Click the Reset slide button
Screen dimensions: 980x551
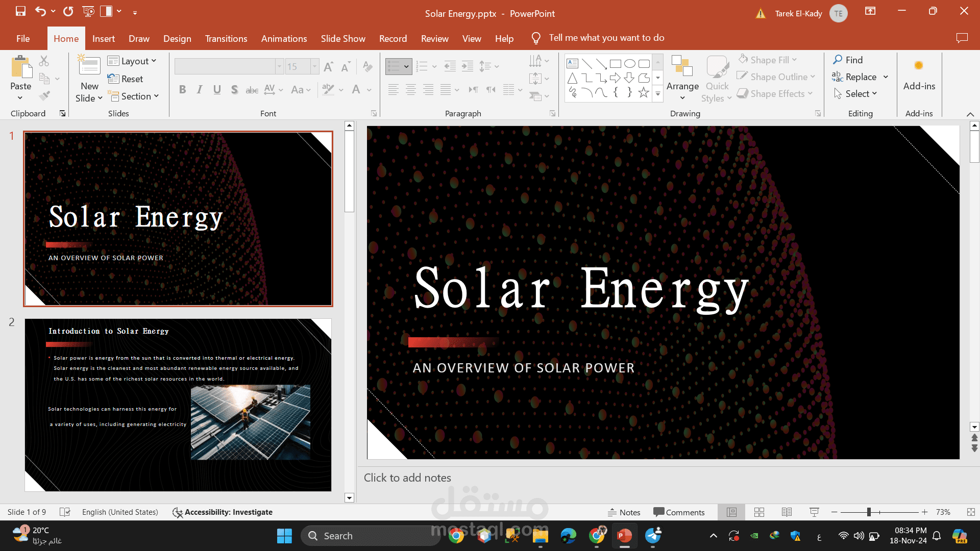click(126, 79)
